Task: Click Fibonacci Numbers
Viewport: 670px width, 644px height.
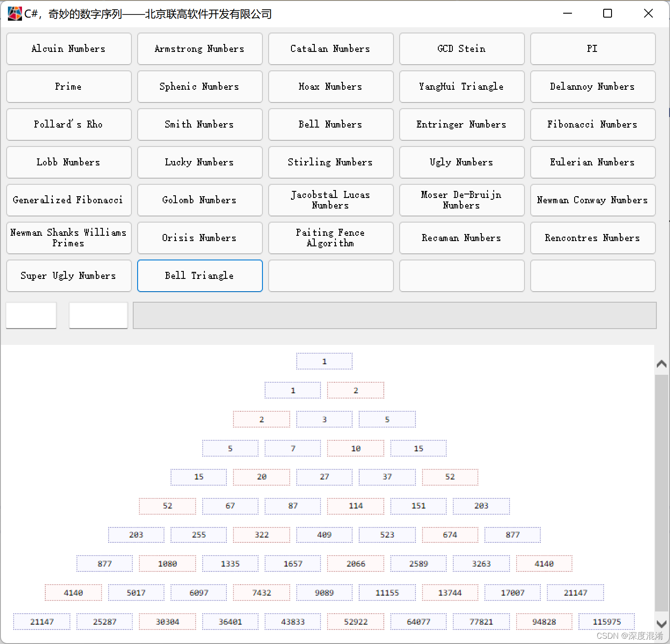Action: 593,124
